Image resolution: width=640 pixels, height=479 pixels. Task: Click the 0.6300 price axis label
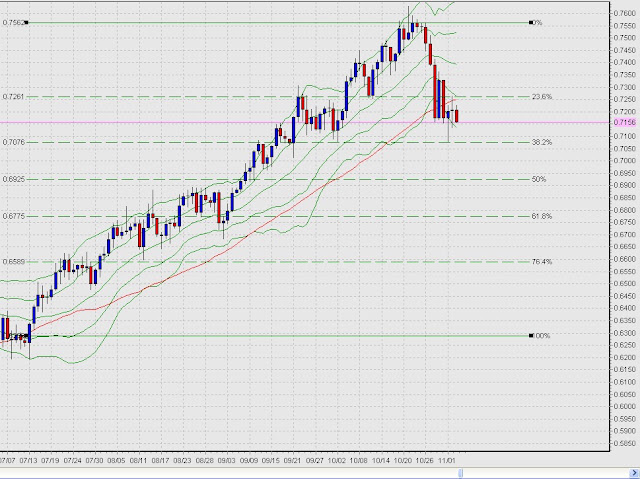click(624, 333)
